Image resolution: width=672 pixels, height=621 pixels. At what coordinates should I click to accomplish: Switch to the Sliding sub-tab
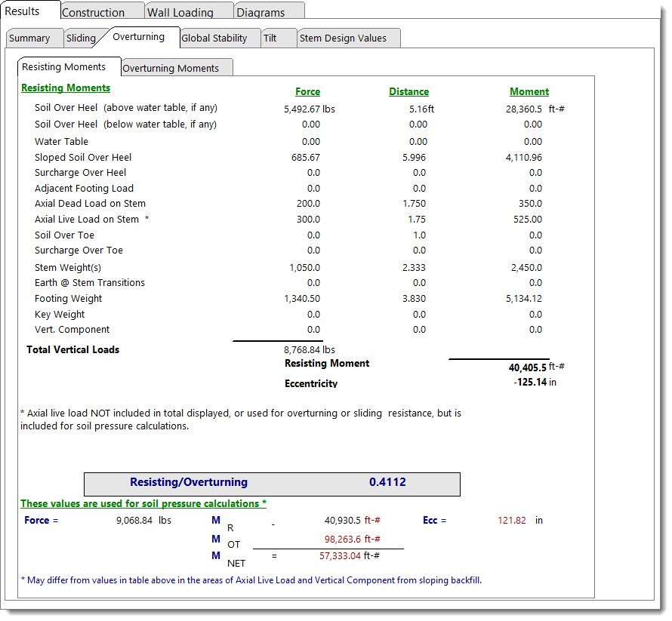click(81, 38)
